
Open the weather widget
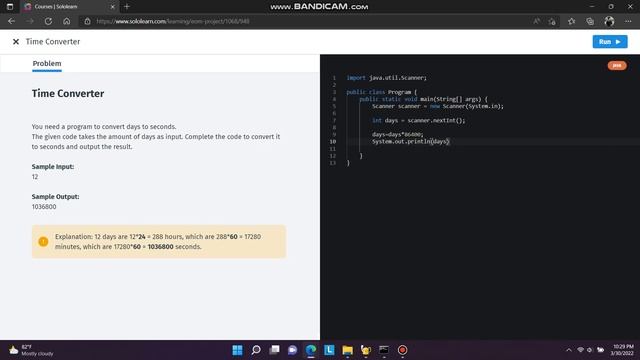pyautogui.click(x=31, y=350)
